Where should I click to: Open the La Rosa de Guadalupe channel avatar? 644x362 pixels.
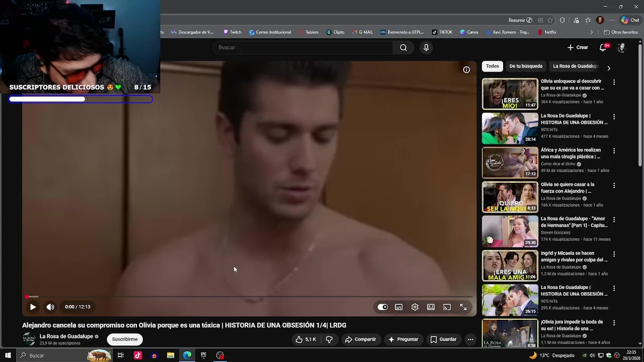29,339
